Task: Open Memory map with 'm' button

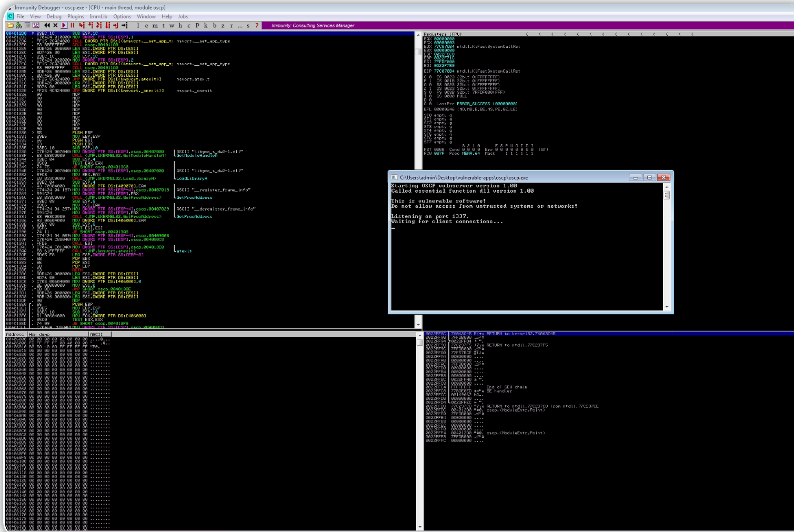Action: tap(155, 25)
